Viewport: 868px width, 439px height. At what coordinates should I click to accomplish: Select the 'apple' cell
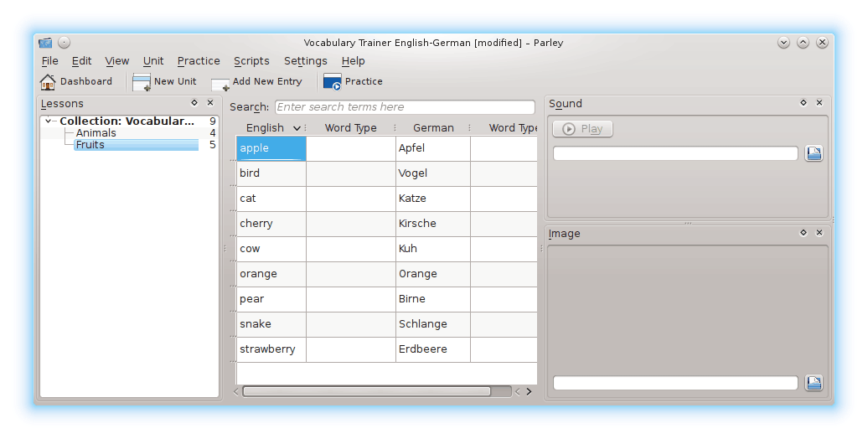coord(271,148)
